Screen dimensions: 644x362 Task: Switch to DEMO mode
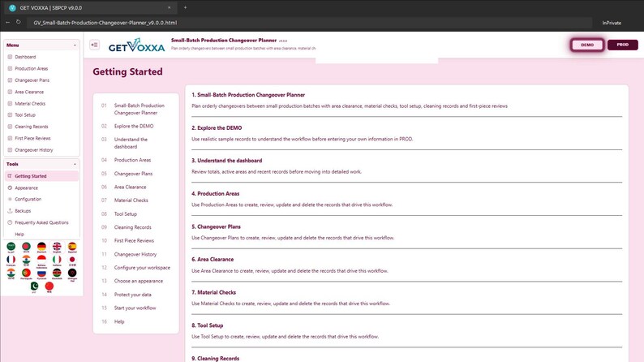pos(587,45)
